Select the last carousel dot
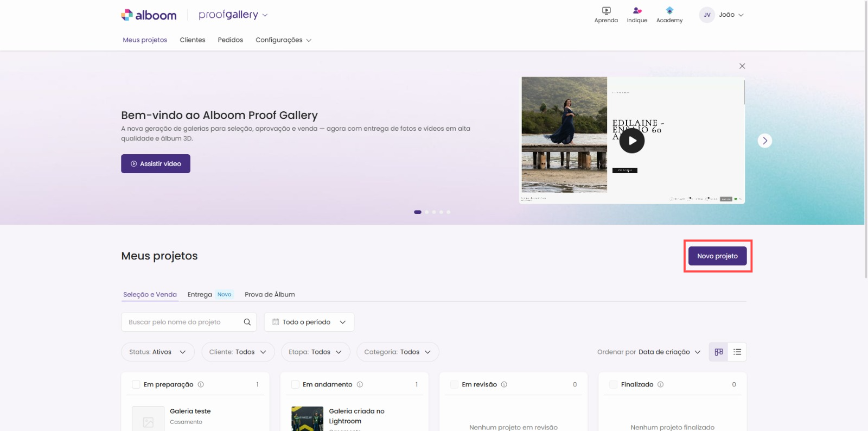868x431 pixels. pos(449,212)
